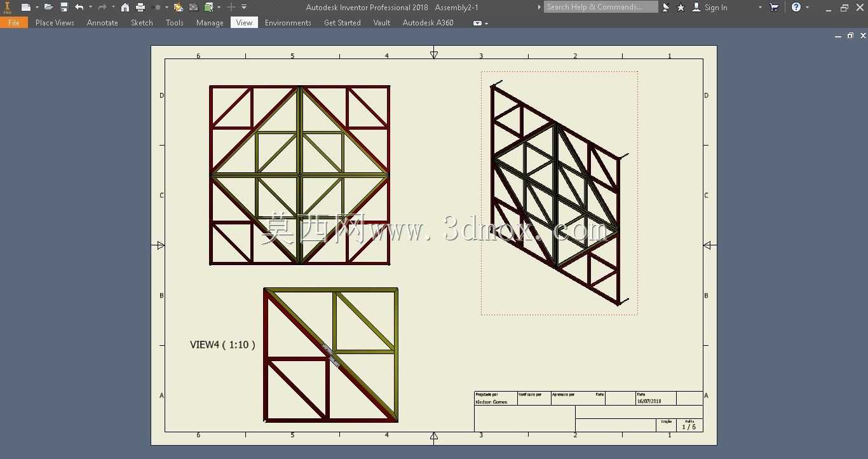Save the drawing using the floppy disk icon
Viewport: 868px width, 459px height.
[x=64, y=7]
